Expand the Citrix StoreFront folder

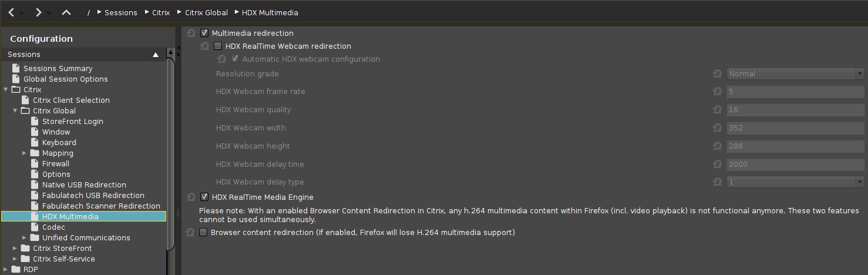click(15, 249)
